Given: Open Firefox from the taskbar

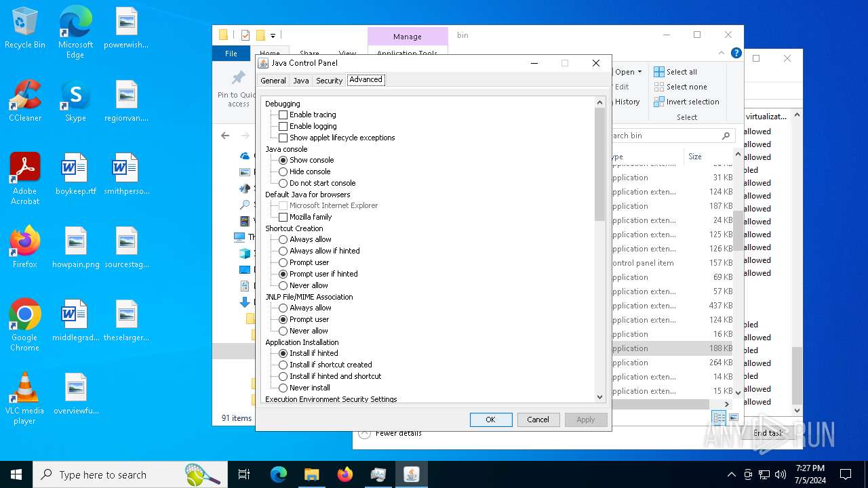Looking at the screenshot, I should (x=345, y=474).
